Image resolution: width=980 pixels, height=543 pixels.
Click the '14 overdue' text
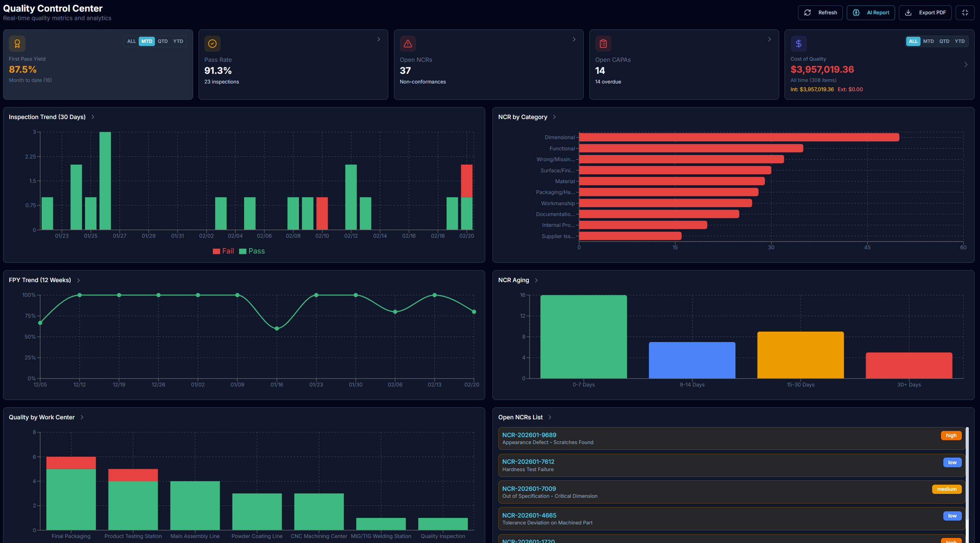pos(608,82)
